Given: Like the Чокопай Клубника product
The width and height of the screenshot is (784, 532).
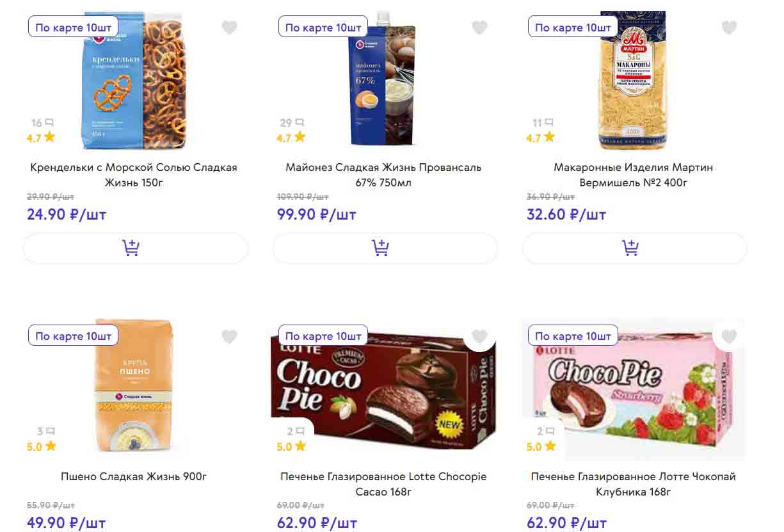Looking at the screenshot, I should click(729, 336).
